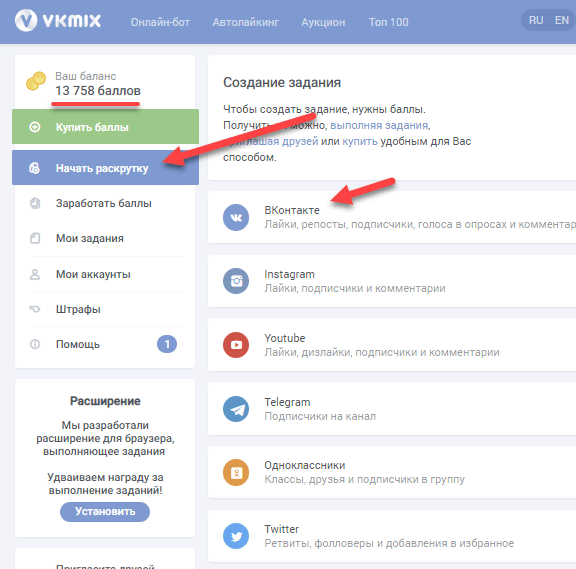Click the document icon beside Мои задания
Image resolution: width=576 pixels, height=569 pixels.
[35, 238]
